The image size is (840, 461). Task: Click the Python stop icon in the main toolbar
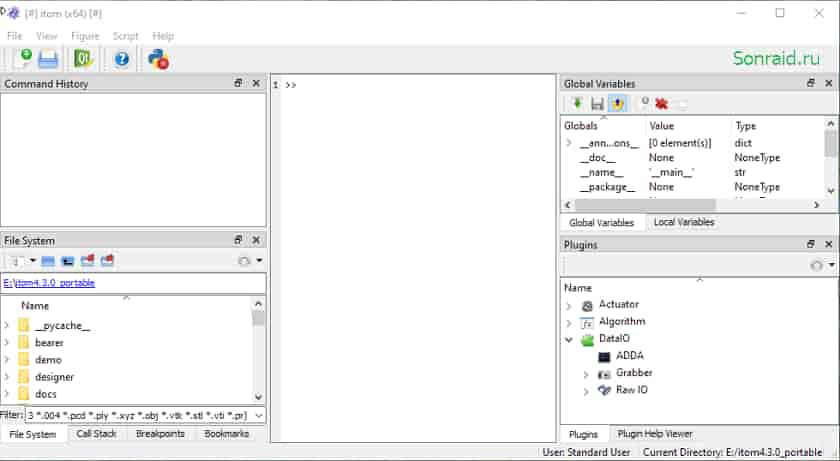pos(159,59)
